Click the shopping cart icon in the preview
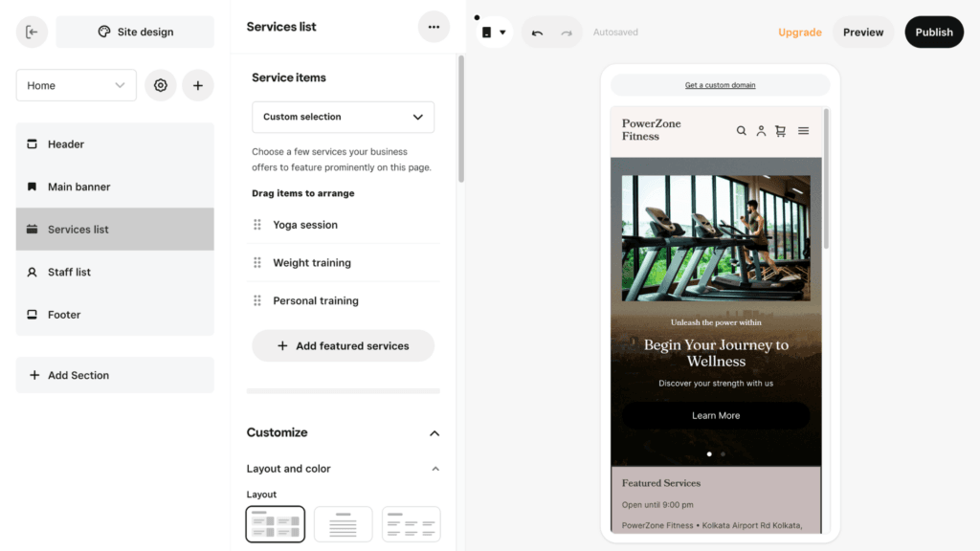The image size is (980, 551). (x=780, y=130)
